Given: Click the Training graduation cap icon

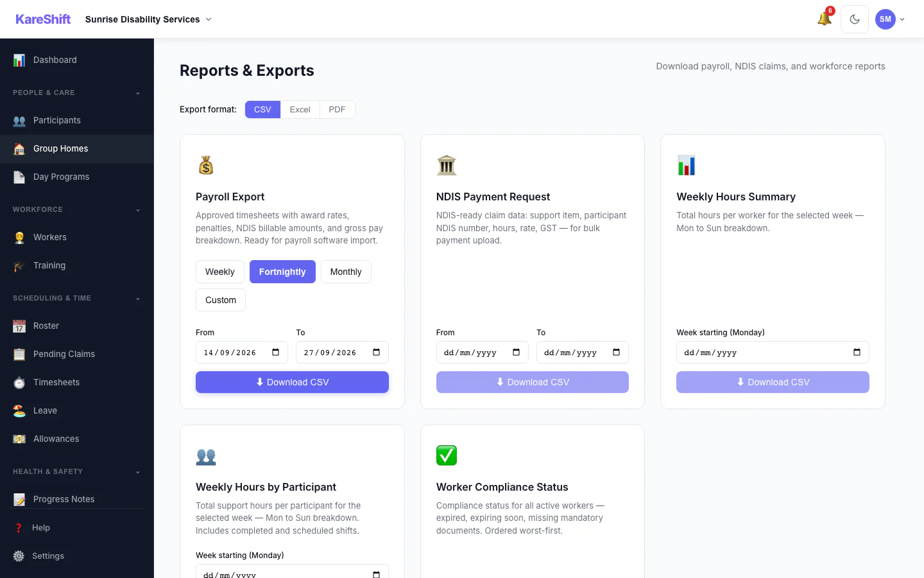Looking at the screenshot, I should click(x=19, y=265).
